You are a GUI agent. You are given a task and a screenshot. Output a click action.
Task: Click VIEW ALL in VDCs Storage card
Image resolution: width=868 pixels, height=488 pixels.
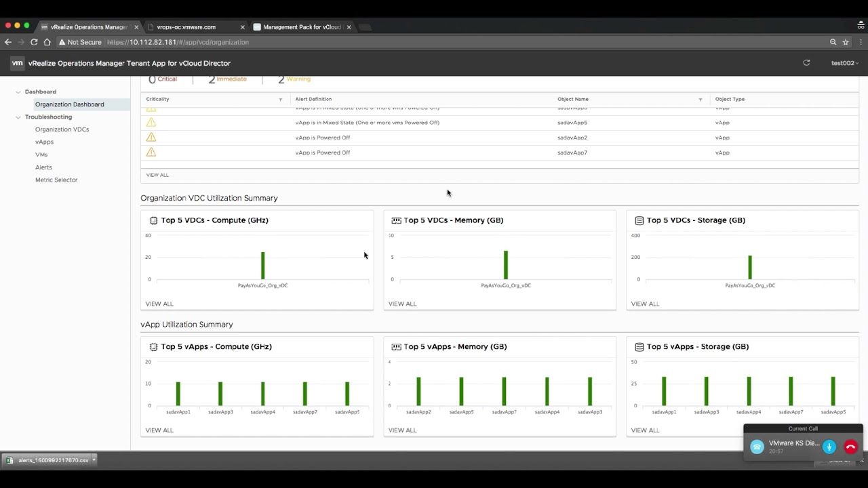645,304
